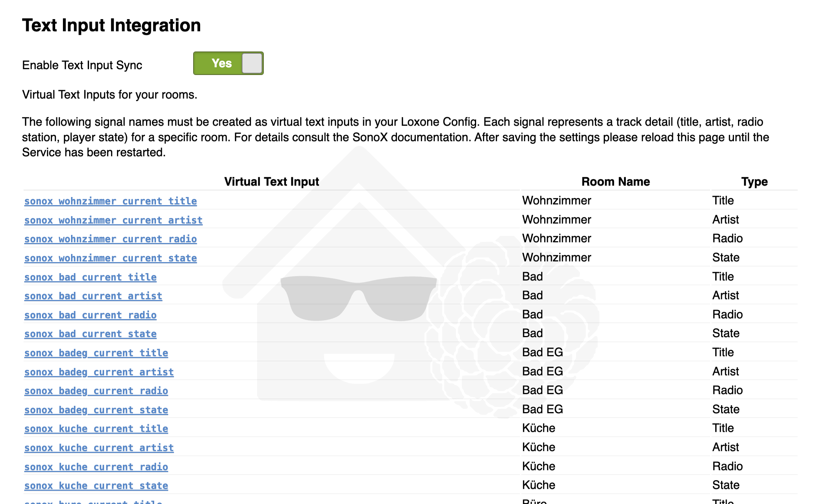The height and width of the screenshot is (504, 837).
Task: Click sonox_kuche_current_state link
Action: tap(96, 486)
